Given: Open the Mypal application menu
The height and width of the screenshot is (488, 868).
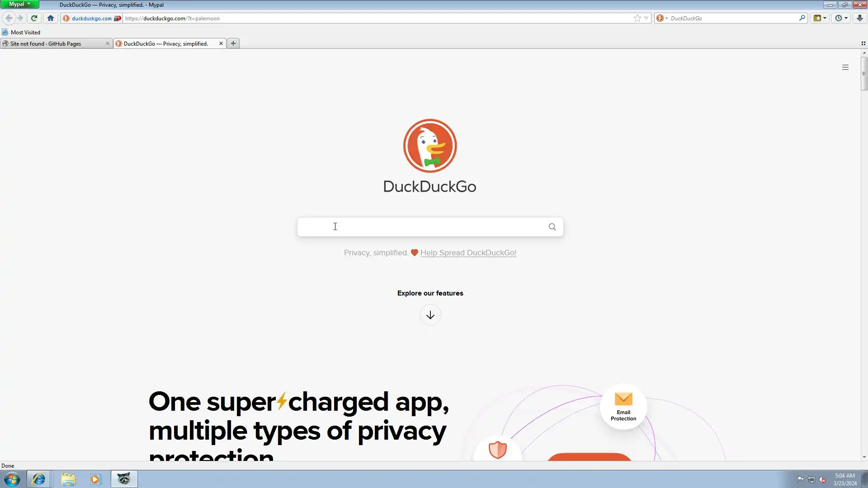Looking at the screenshot, I should [19, 5].
